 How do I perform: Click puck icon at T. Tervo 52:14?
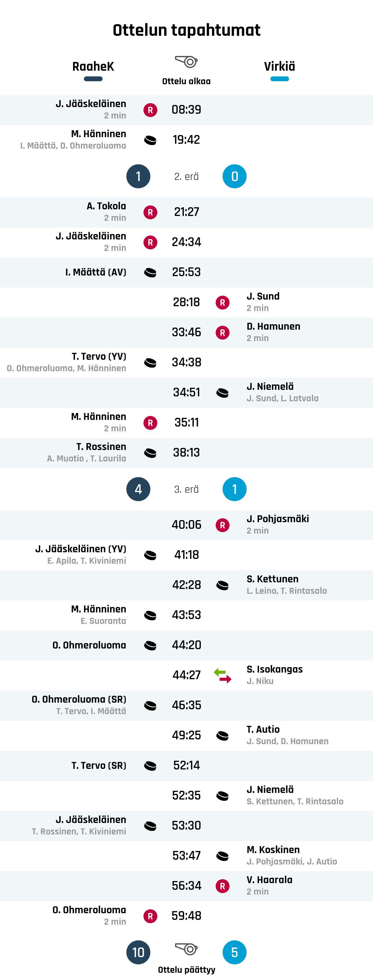pos(150,766)
